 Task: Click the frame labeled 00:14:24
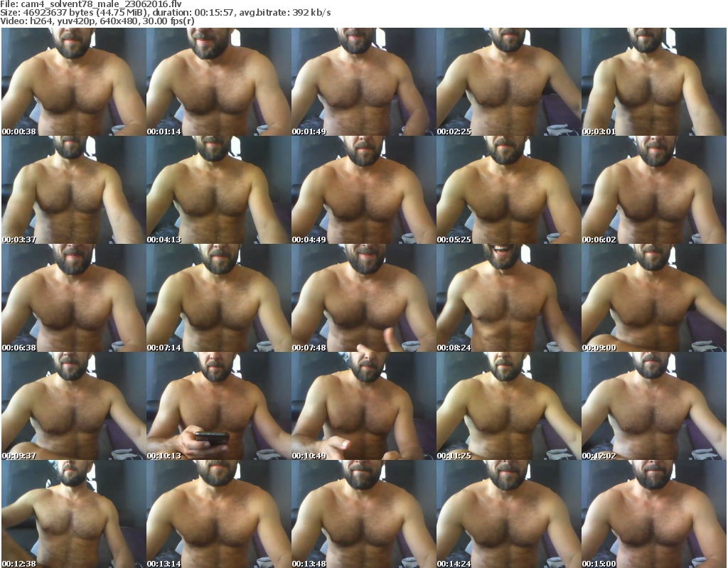click(x=509, y=514)
